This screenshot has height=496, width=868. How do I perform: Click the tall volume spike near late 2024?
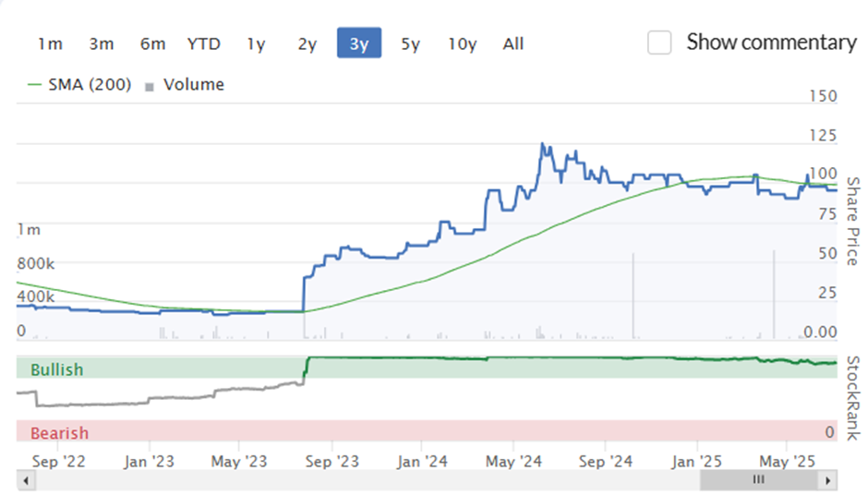(633, 296)
